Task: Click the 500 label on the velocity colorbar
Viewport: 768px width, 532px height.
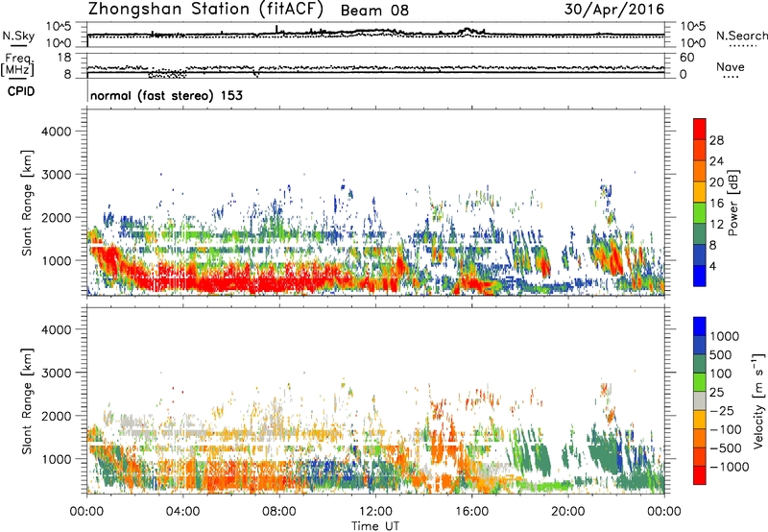Action: [x=721, y=355]
